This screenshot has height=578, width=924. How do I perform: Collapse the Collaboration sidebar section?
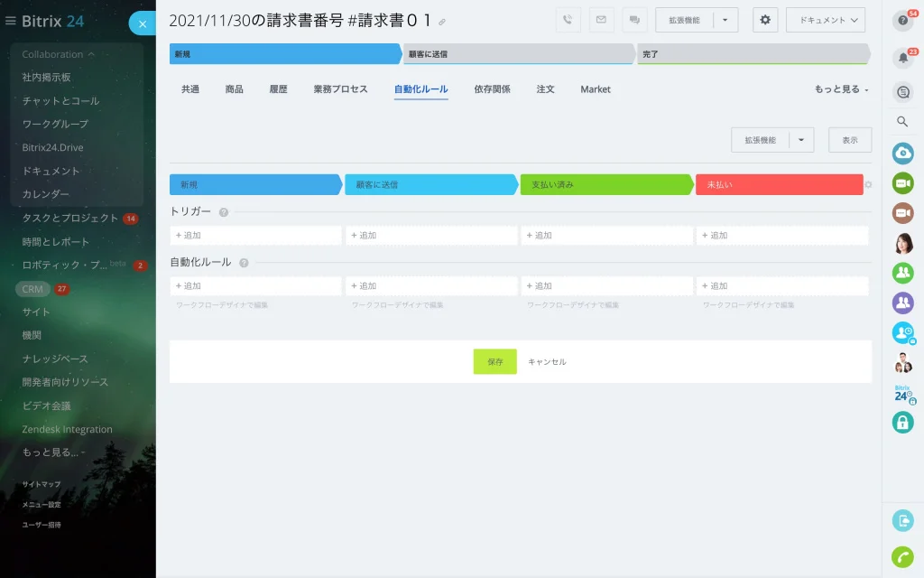58,54
